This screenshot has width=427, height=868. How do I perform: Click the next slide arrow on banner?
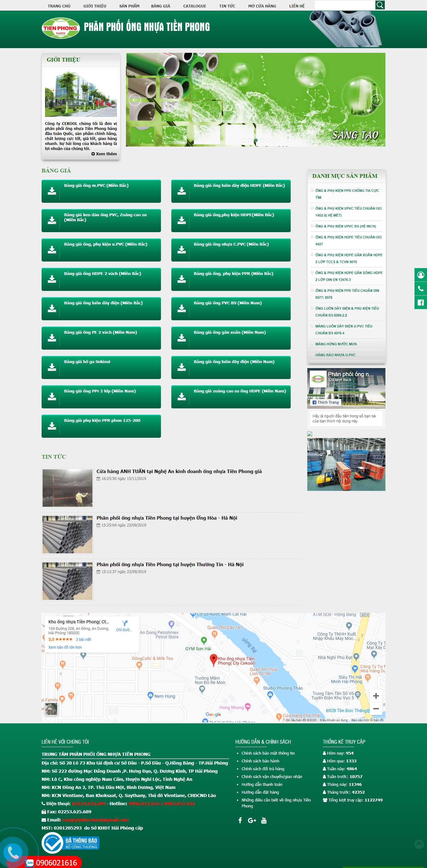click(x=376, y=100)
